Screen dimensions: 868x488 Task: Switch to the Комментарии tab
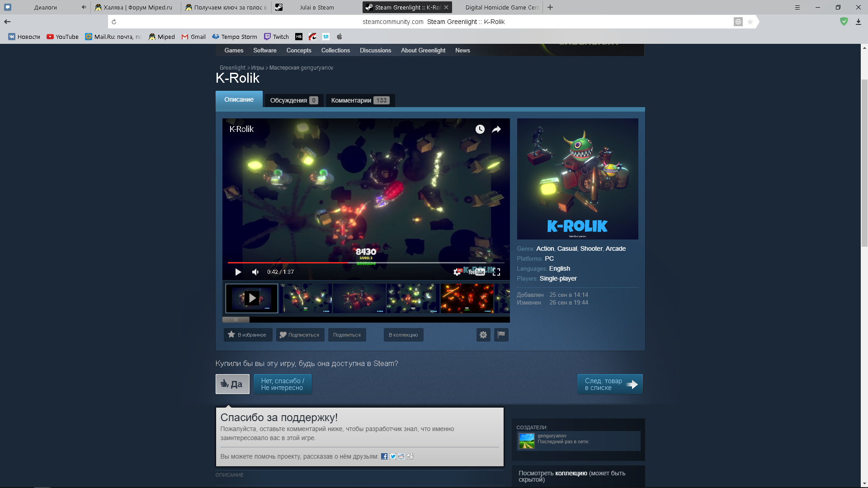360,100
